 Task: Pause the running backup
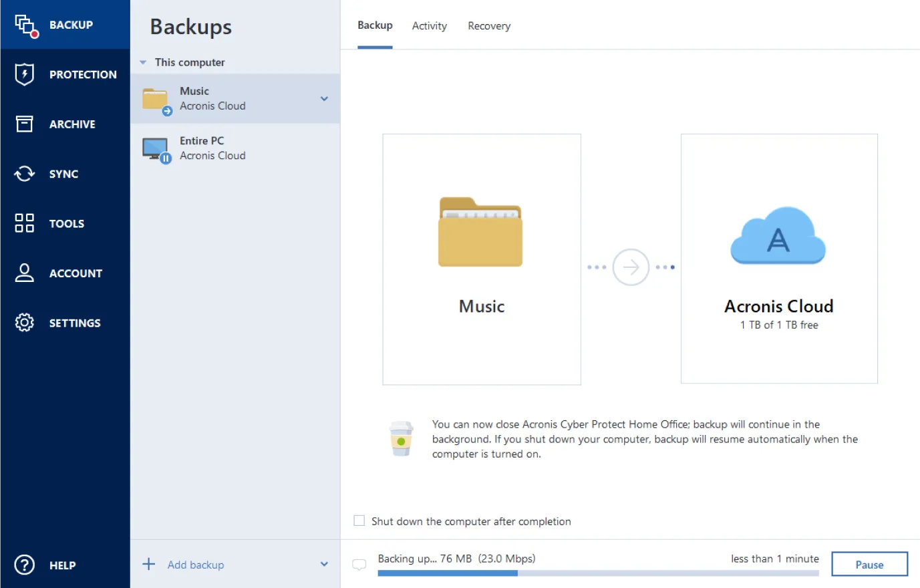(869, 564)
